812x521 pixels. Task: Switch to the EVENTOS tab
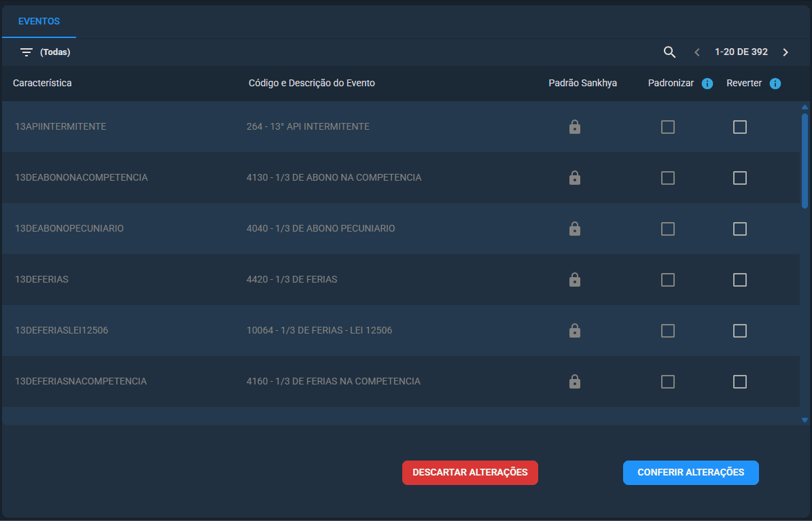click(x=39, y=21)
